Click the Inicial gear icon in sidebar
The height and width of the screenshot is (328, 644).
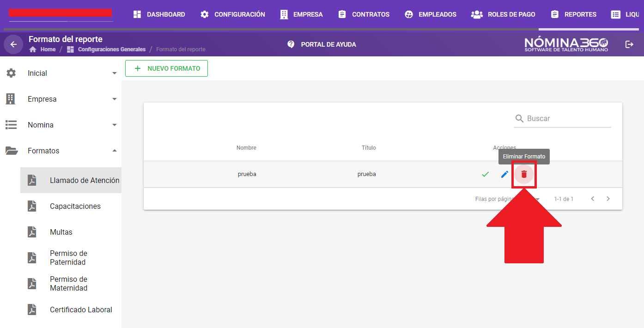pyautogui.click(x=11, y=73)
